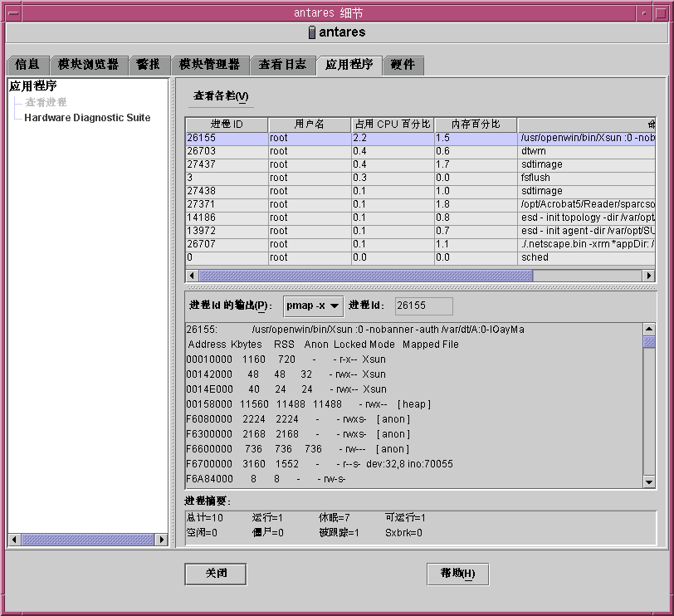Click left tree panel scroll left arrow
Screen dimensions: 674x616
pyautogui.click(x=15, y=540)
